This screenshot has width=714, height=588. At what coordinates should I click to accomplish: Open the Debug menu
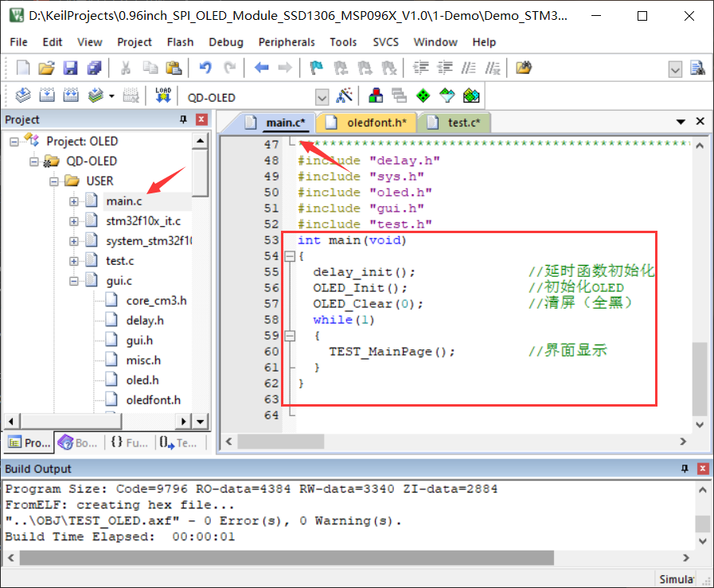(x=226, y=42)
